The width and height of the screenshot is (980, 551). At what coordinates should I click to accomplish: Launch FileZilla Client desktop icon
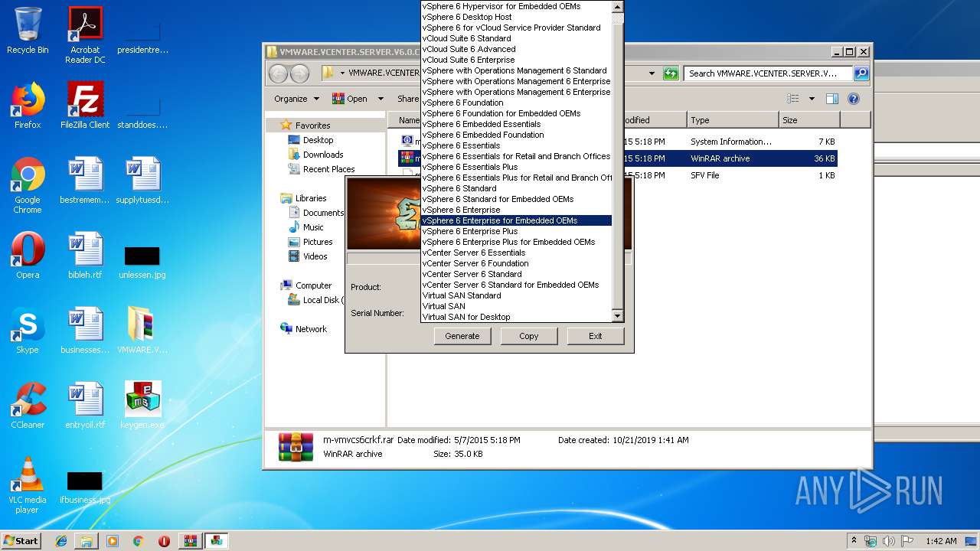pos(85,106)
